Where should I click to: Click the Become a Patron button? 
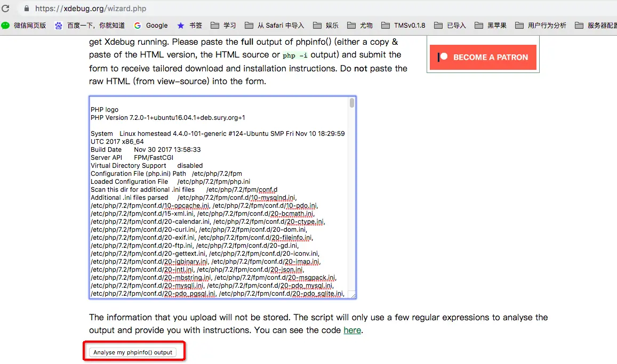coord(483,58)
